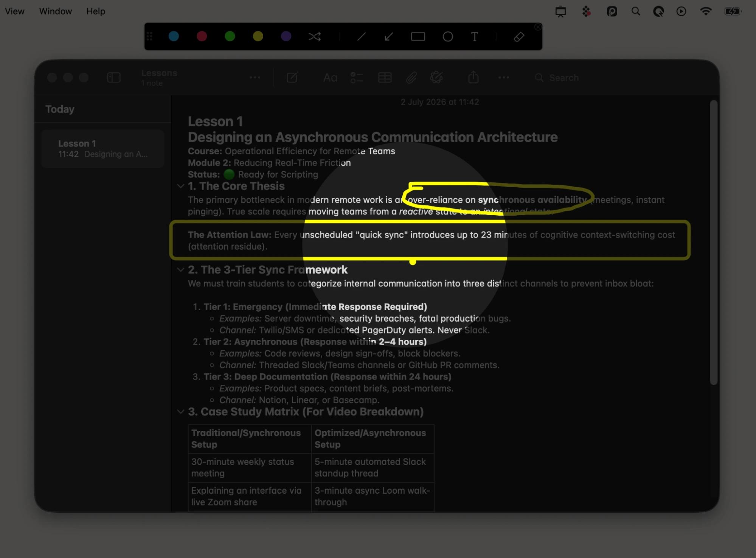The width and height of the screenshot is (756, 558).
Task: Grab the annotation toolbar drag handle
Action: tap(149, 36)
